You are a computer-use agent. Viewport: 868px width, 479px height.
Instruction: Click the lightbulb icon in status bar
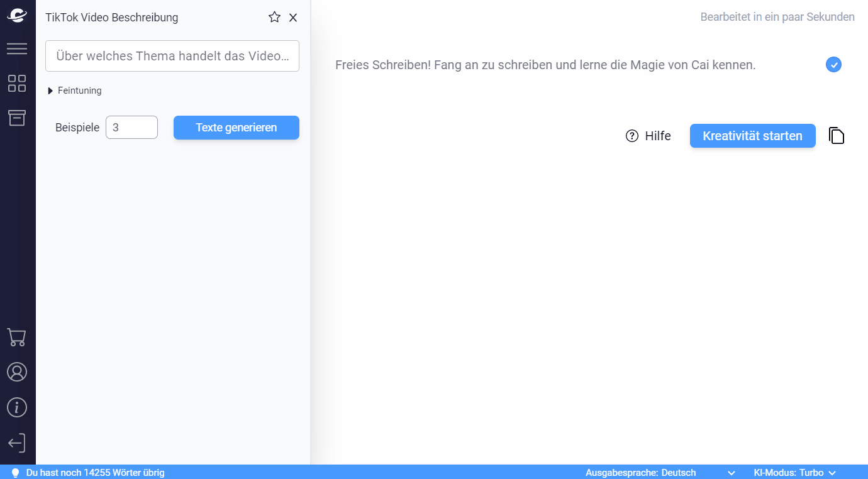pos(15,473)
